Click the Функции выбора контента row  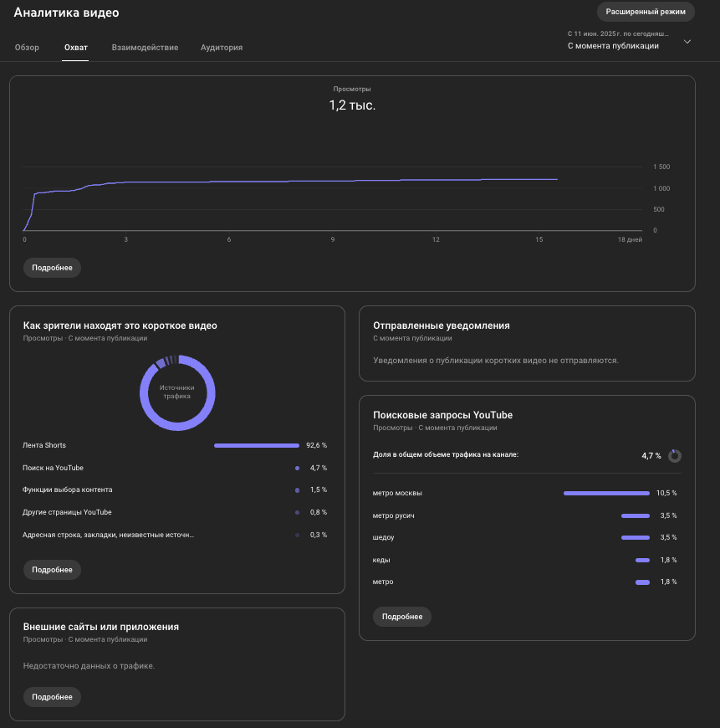coord(175,490)
